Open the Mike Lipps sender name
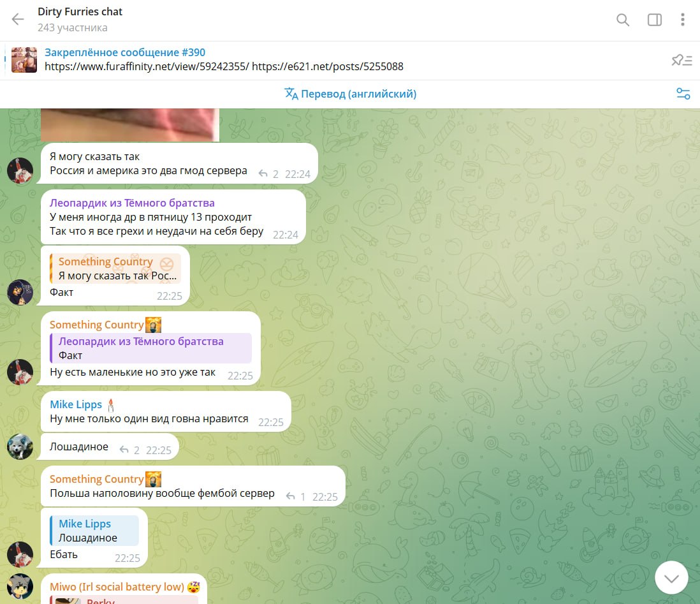 click(76, 404)
